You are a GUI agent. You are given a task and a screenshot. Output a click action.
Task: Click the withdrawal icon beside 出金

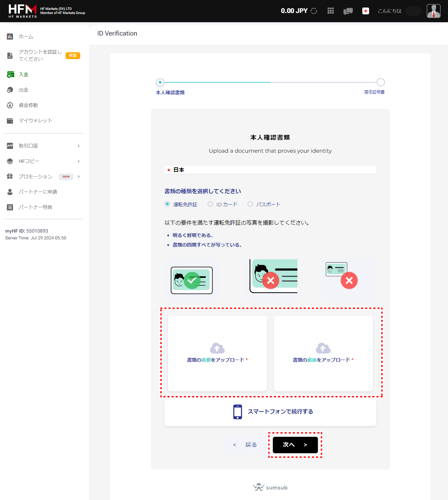pos(10,90)
